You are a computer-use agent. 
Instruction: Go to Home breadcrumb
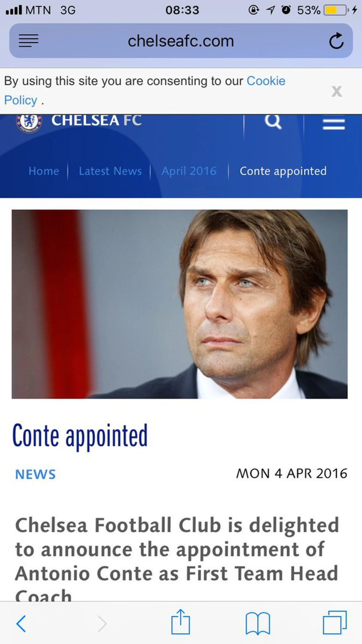point(44,171)
